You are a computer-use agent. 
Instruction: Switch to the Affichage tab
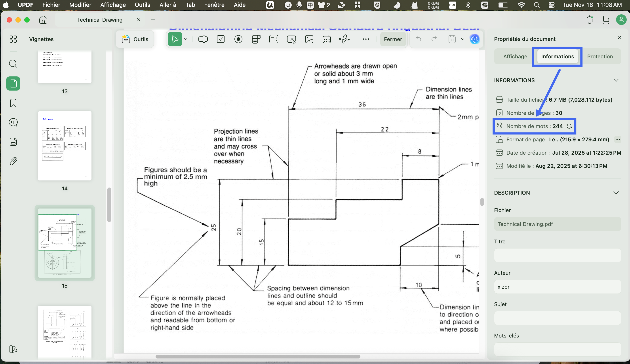515,57
